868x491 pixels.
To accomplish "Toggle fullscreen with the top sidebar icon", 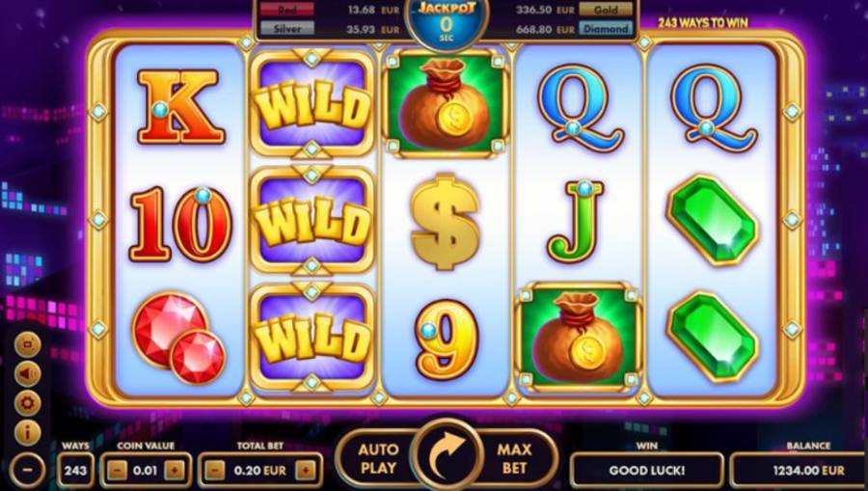I will pos(27,345).
